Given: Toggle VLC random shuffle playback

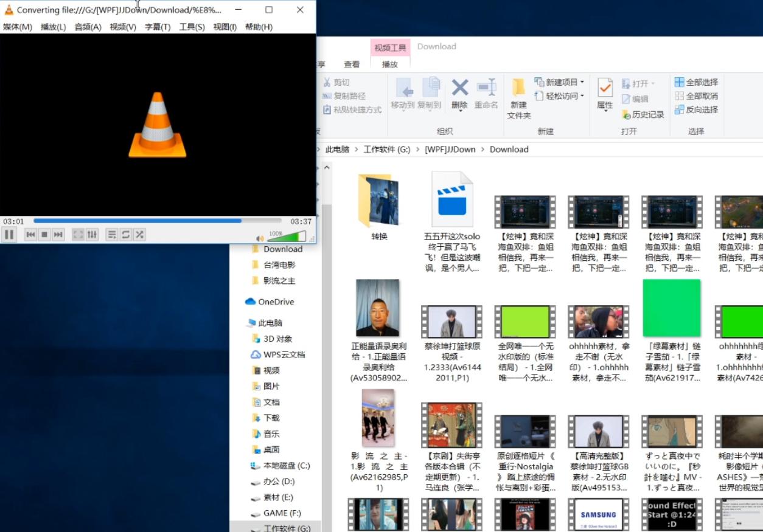Looking at the screenshot, I should click(139, 235).
